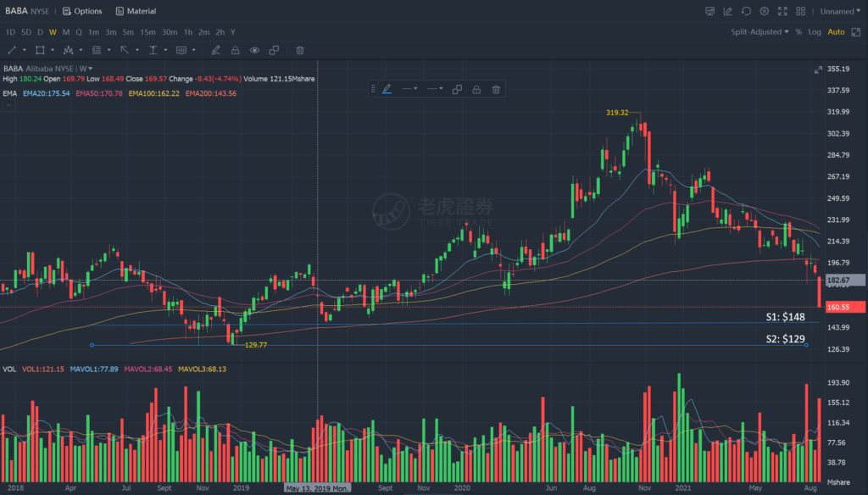Viewport: 868px width, 495px height.
Task: Open the chart monitor icon at top right
Action: pos(709,11)
